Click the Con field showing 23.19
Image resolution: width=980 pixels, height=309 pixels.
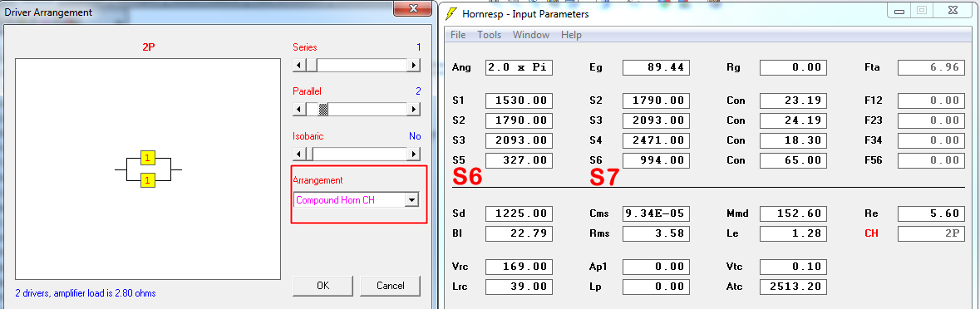[x=794, y=101]
